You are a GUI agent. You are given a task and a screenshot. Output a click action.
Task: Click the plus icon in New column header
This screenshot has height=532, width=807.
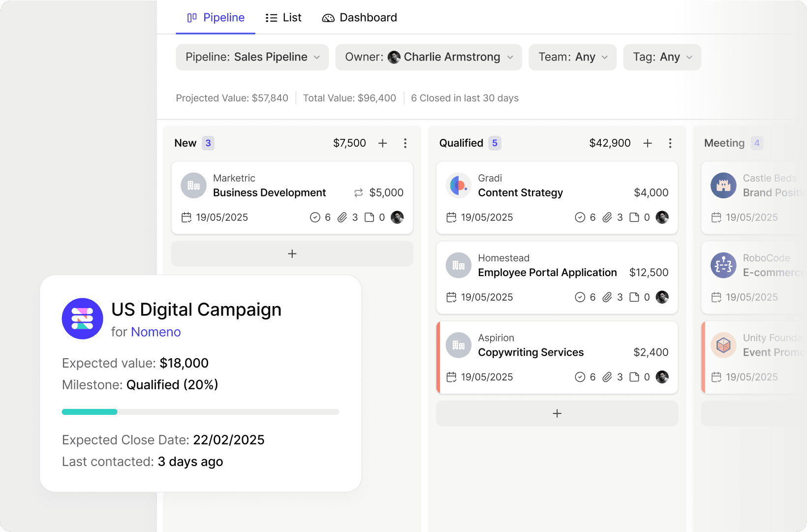pos(382,143)
